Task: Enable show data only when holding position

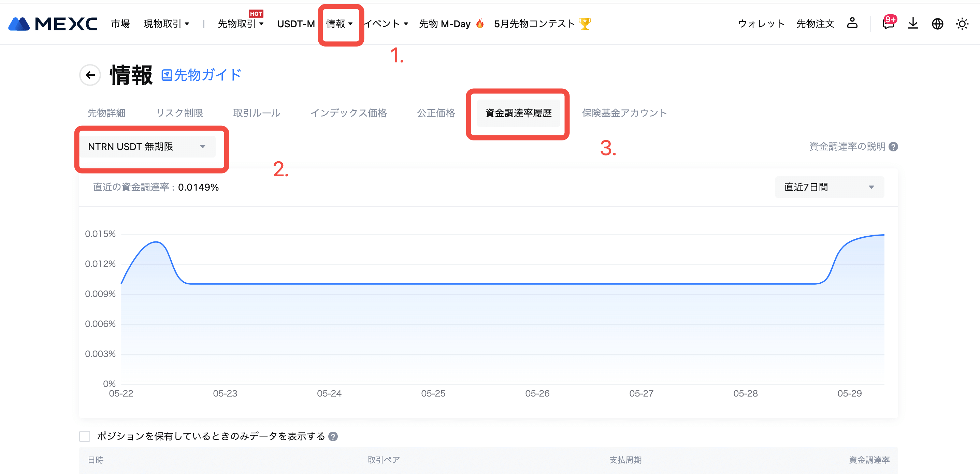Action: [85, 436]
